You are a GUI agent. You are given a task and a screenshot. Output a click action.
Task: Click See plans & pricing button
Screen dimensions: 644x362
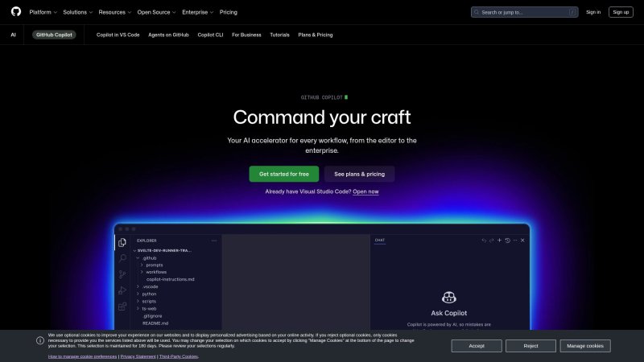click(x=359, y=174)
